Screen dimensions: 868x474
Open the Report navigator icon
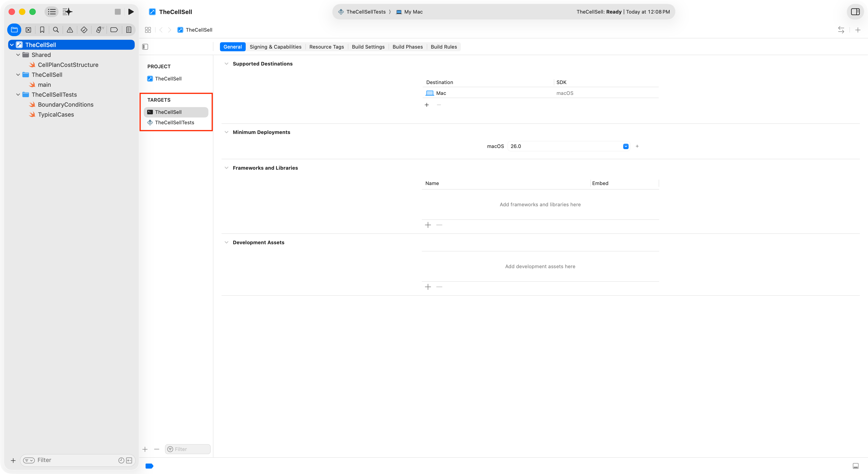tap(128, 30)
